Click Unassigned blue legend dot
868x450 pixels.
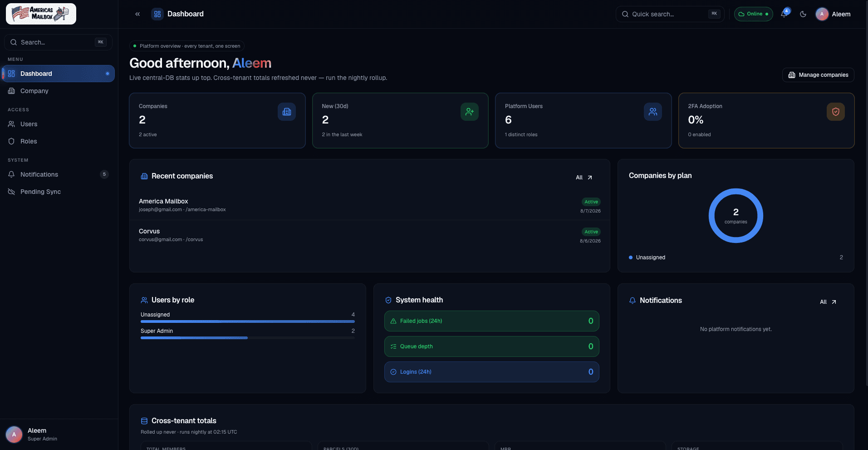[631, 257]
